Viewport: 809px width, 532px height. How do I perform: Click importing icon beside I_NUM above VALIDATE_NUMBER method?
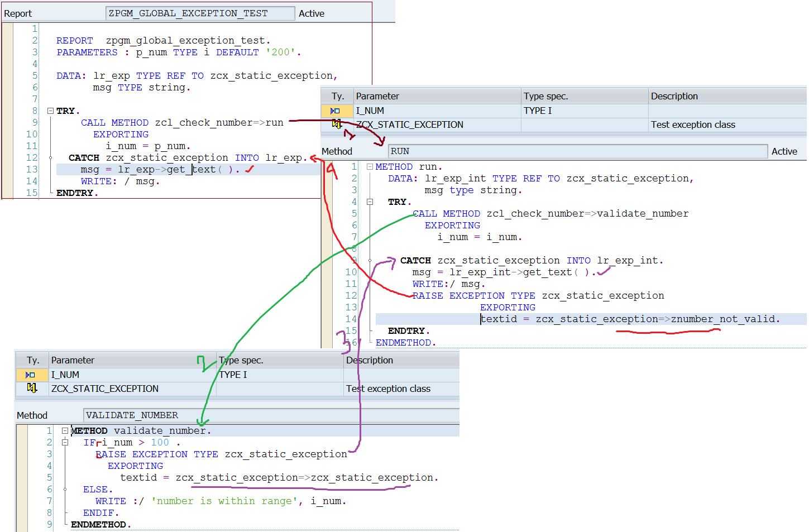[x=30, y=375]
